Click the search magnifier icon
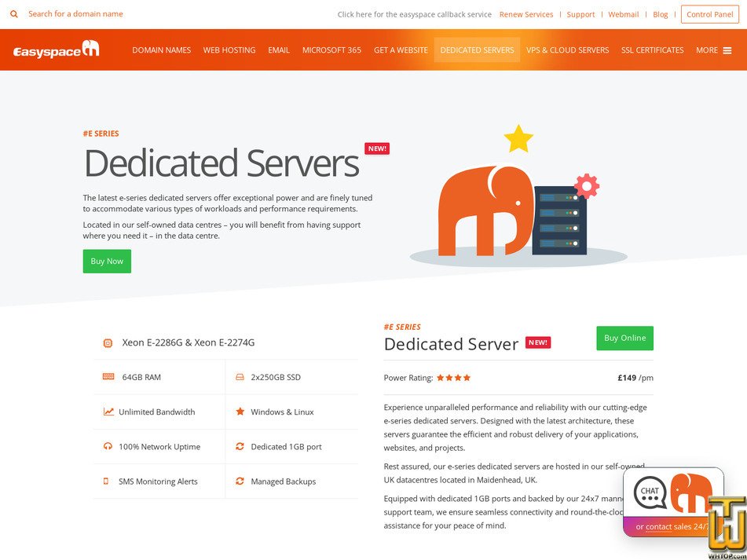 [14, 14]
